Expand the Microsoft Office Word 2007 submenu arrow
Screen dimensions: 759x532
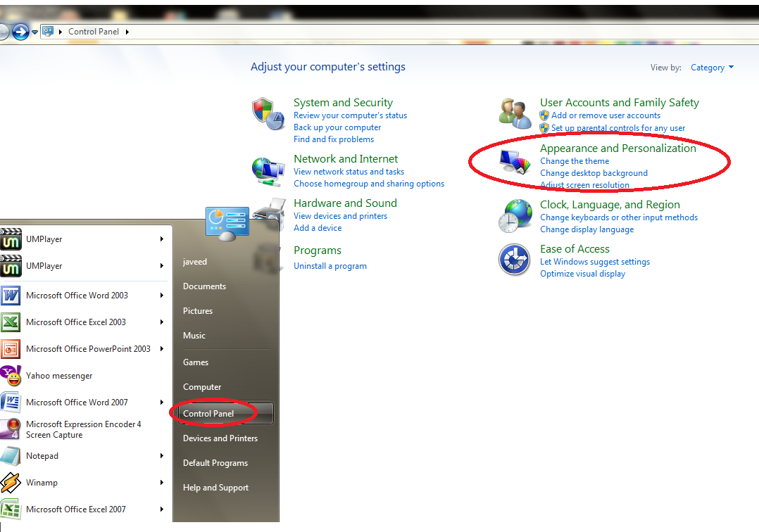(162, 403)
